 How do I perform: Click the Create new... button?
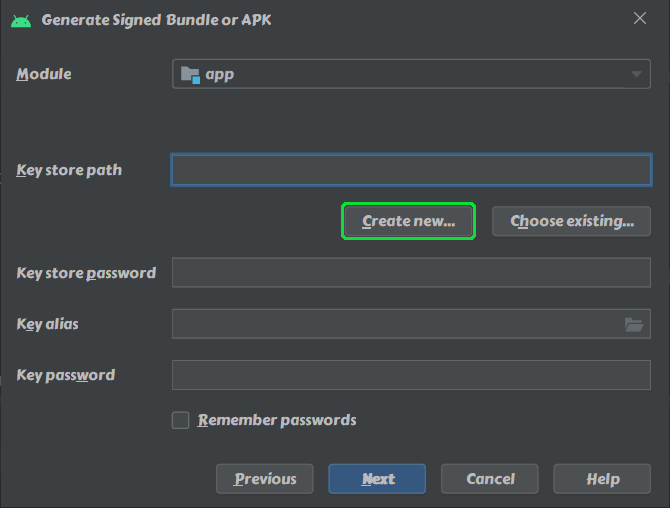[408, 221]
